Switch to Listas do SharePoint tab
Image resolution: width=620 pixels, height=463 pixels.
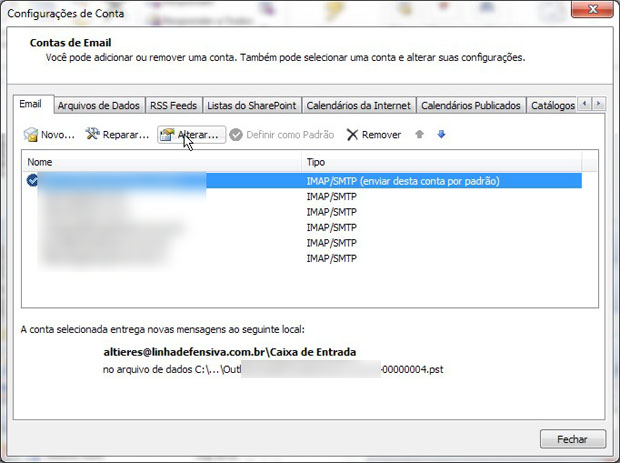(251, 105)
